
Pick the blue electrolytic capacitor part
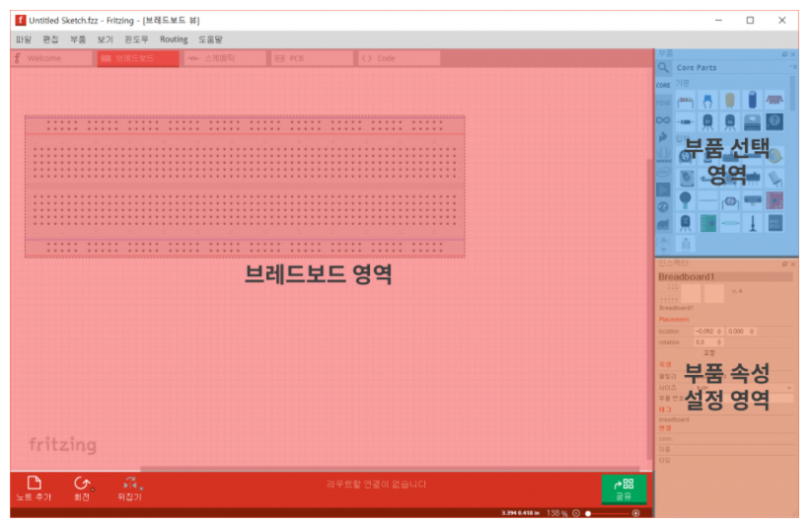[x=753, y=101]
